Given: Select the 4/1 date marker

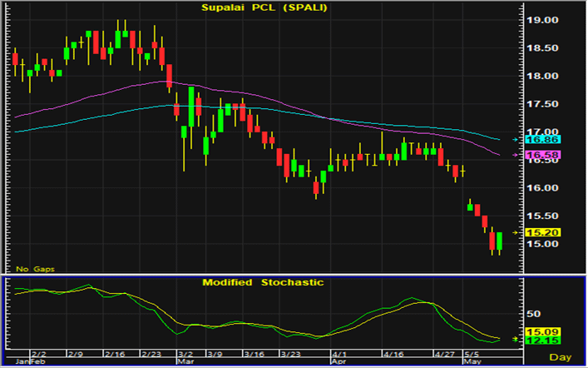Looking at the screenshot, I should click(x=339, y=354).
